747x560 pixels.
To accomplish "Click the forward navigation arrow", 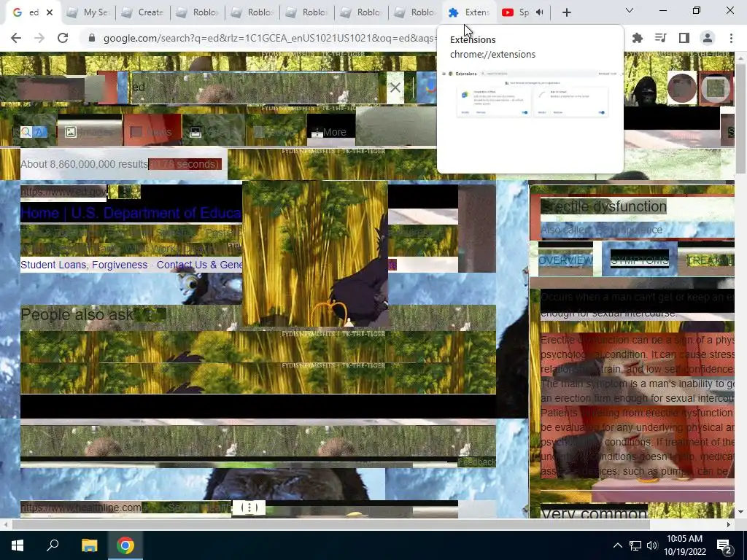I will [39, 38].
